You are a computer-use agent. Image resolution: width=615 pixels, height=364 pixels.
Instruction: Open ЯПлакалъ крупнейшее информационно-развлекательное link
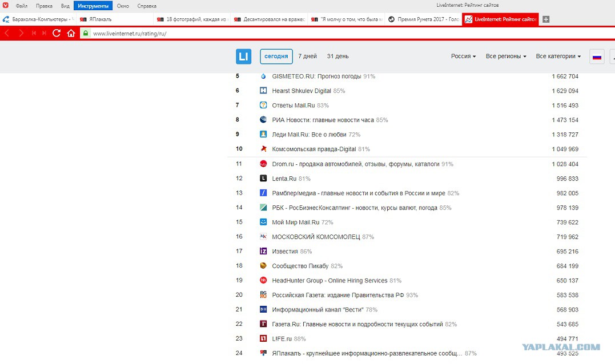[x=367, y=353]
